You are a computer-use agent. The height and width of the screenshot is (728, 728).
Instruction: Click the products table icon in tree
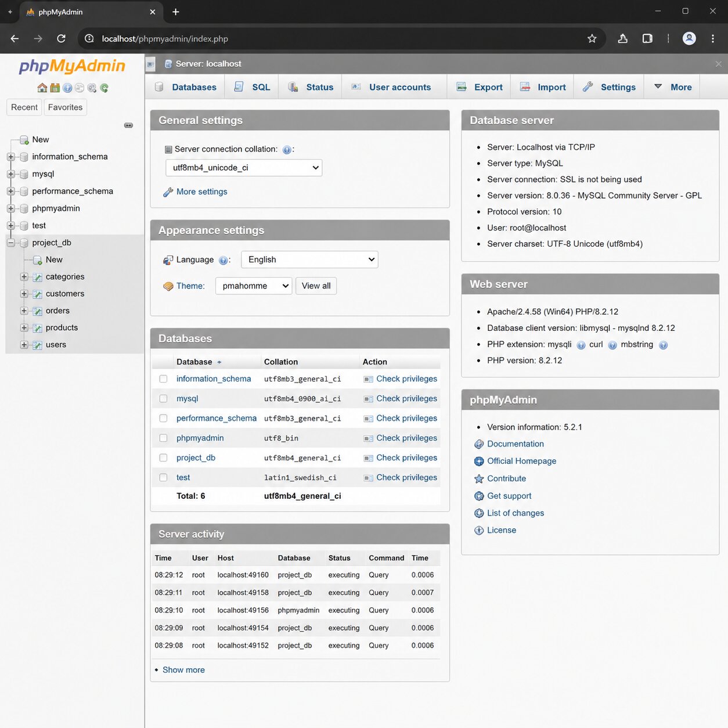[38, 328]
